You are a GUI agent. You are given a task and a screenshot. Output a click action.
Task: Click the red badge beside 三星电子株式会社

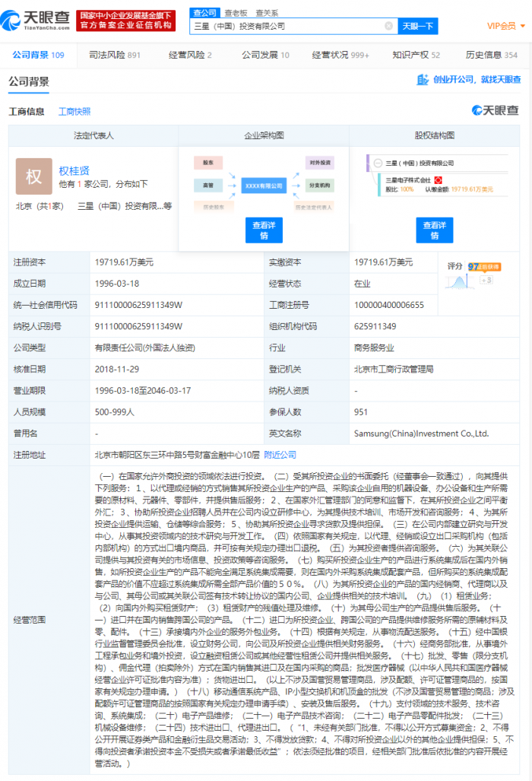438,179
